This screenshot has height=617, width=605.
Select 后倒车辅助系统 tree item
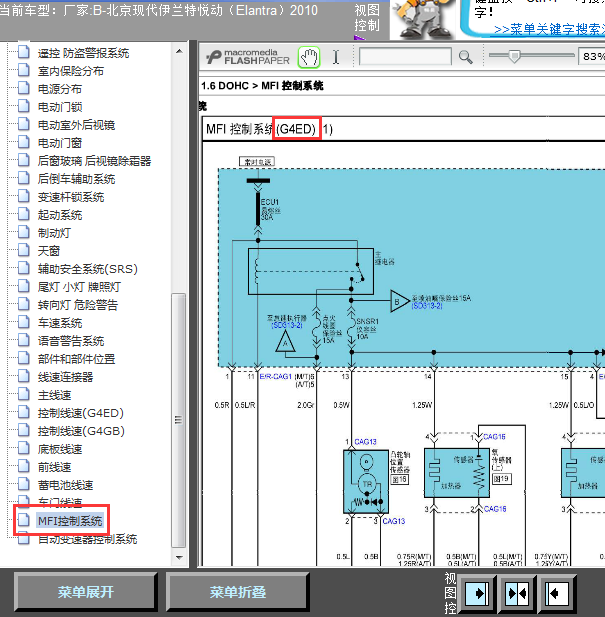coord(76,179)
